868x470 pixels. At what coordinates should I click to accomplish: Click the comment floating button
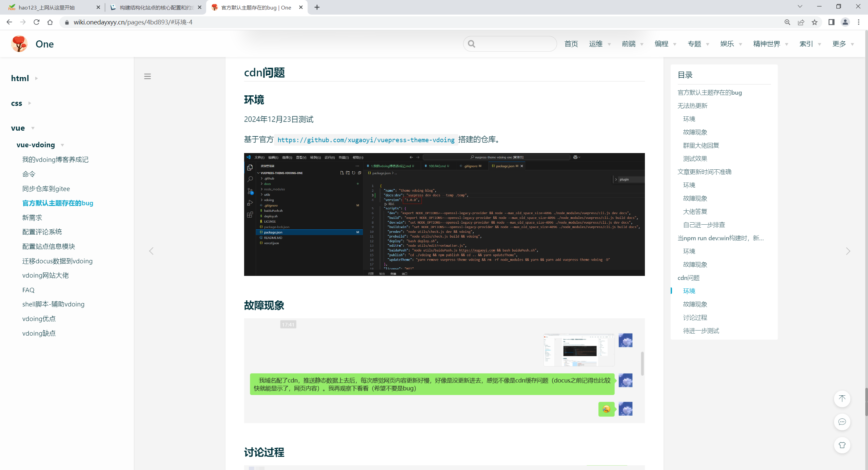842,422
